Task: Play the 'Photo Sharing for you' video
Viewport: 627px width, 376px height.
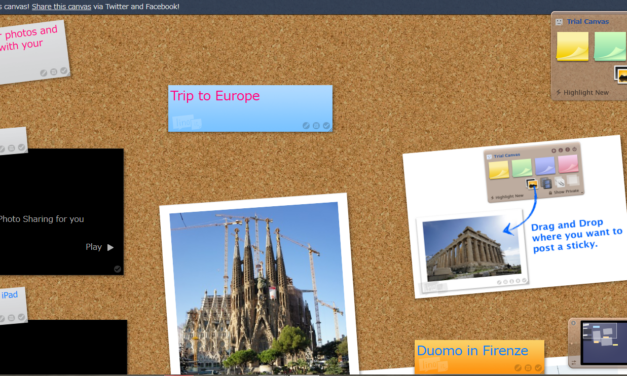Action: [x=100, y=247]
